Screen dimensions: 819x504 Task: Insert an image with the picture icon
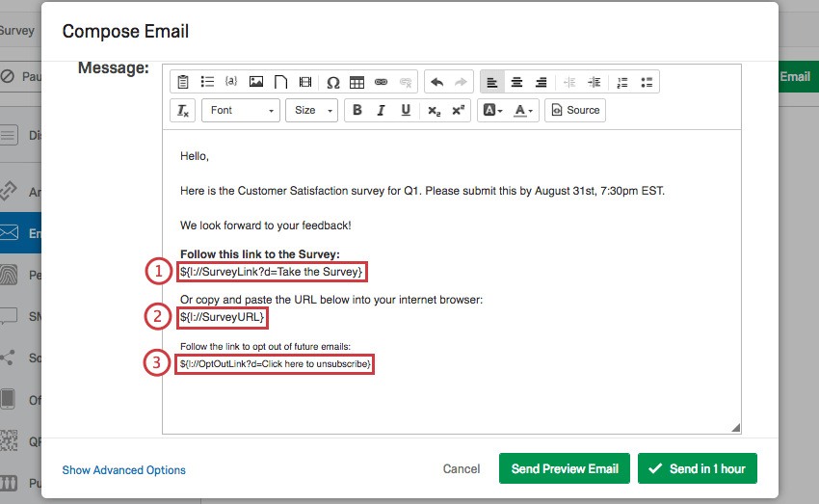click(x=256, y=82)
